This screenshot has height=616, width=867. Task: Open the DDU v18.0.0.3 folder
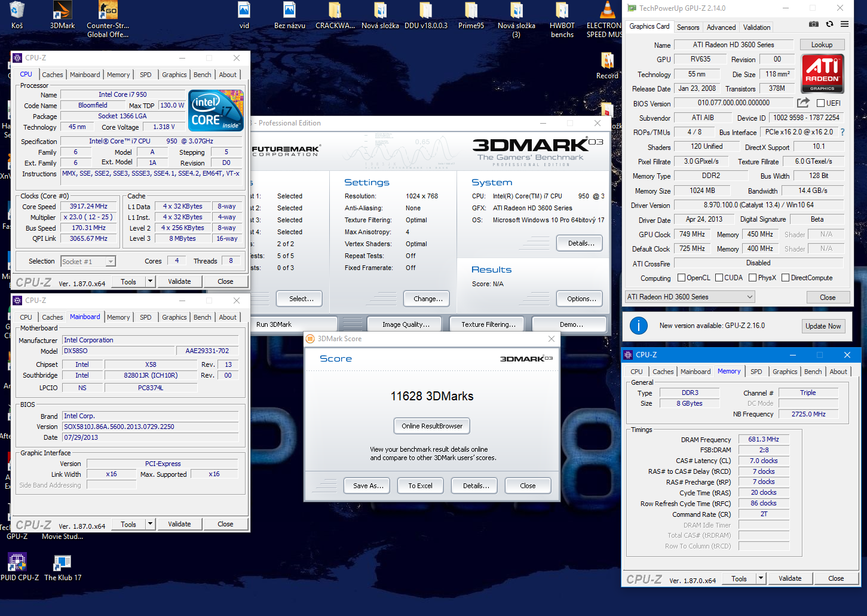coord(425,16)
